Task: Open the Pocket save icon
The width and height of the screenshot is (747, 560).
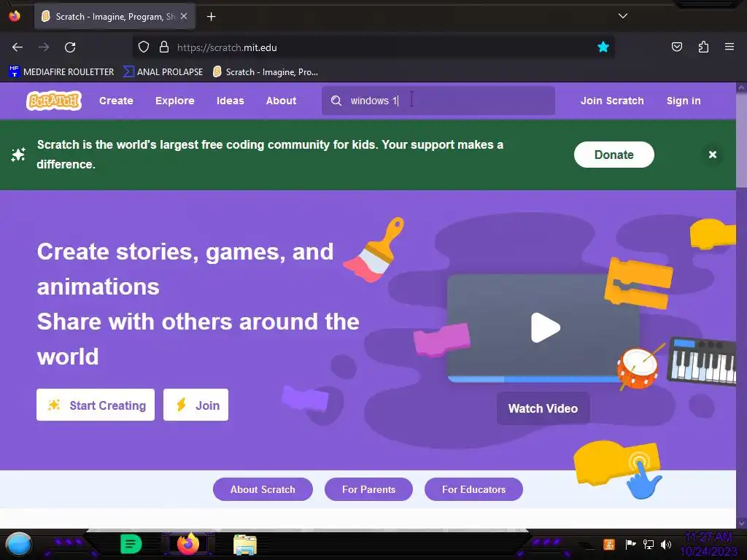Action: 676,47
